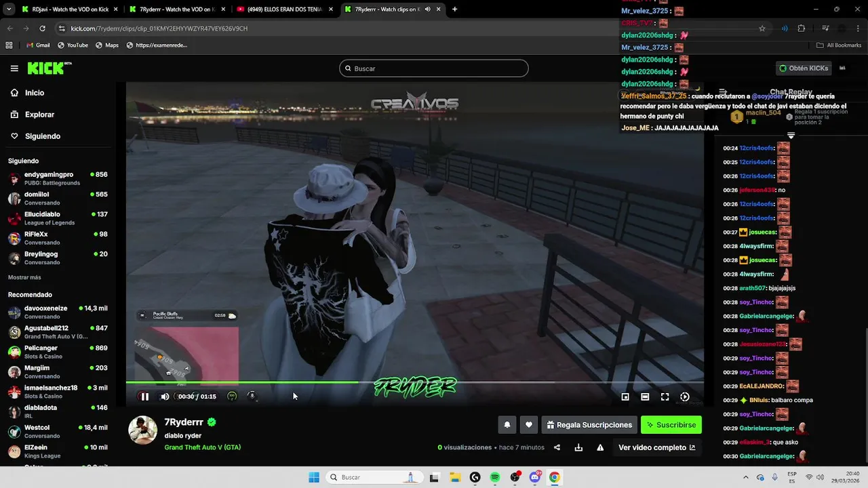Switch player to theater mode

click(x=645, y=397)
